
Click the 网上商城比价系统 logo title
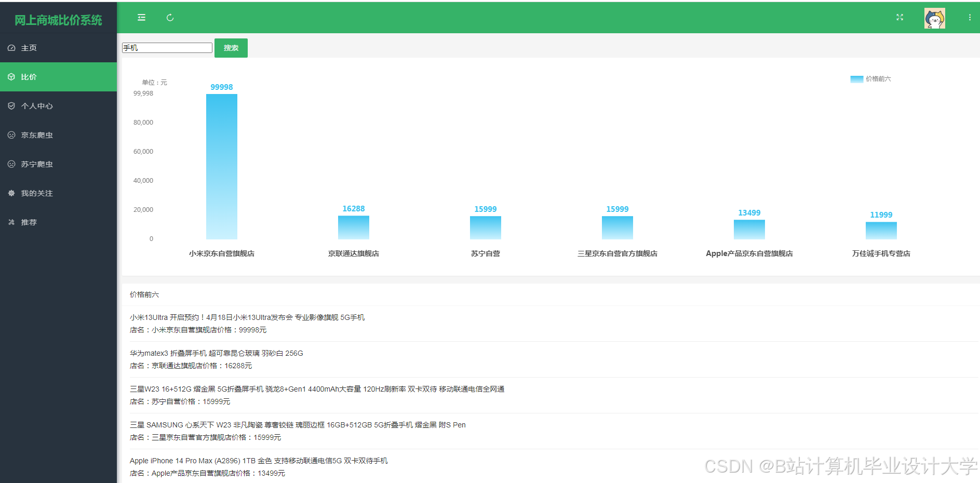(x=58, y=20)
